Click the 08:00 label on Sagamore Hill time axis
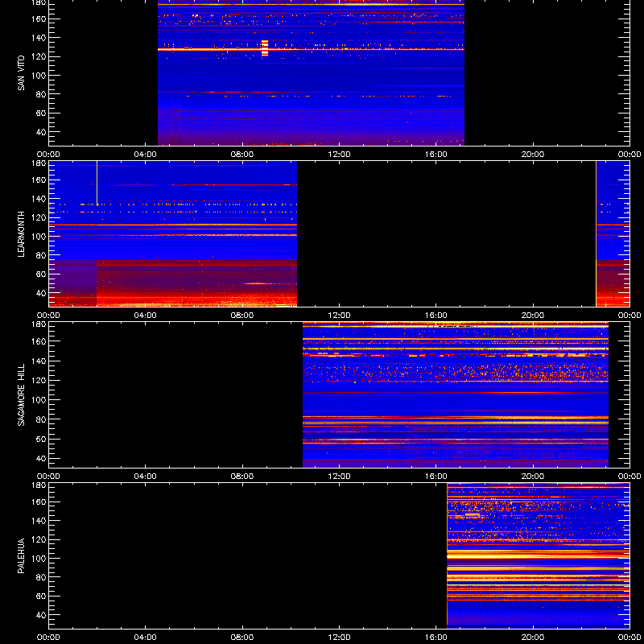 tap(242, 477)
